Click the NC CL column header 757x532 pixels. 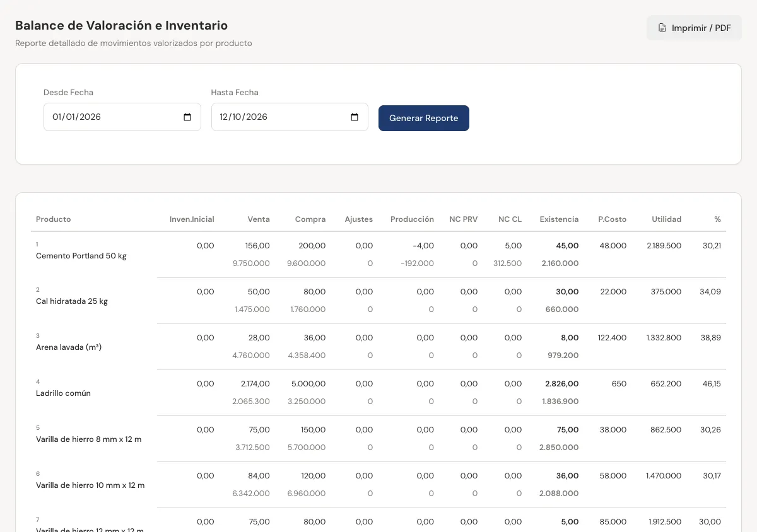click(510, 219)
